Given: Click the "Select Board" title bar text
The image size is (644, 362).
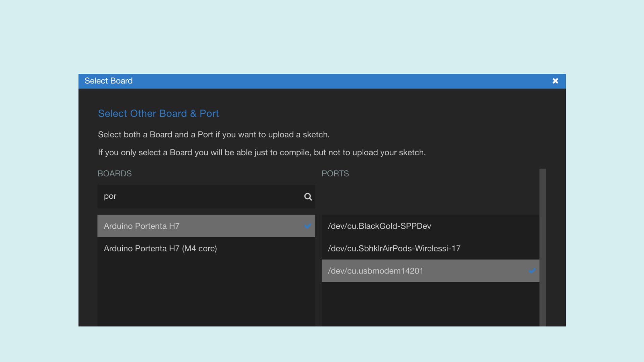Looking at the screenshot, I should click(108, 81).
